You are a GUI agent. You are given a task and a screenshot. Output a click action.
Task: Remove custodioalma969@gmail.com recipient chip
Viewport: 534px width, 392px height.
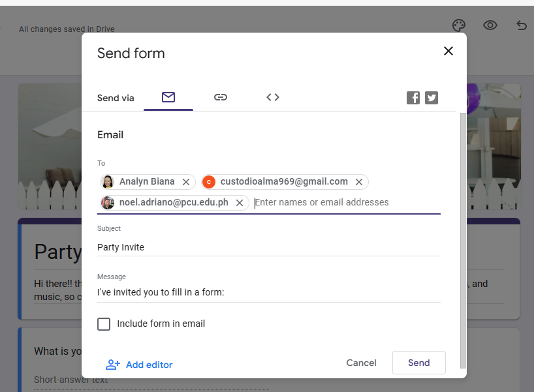(359, 182)
